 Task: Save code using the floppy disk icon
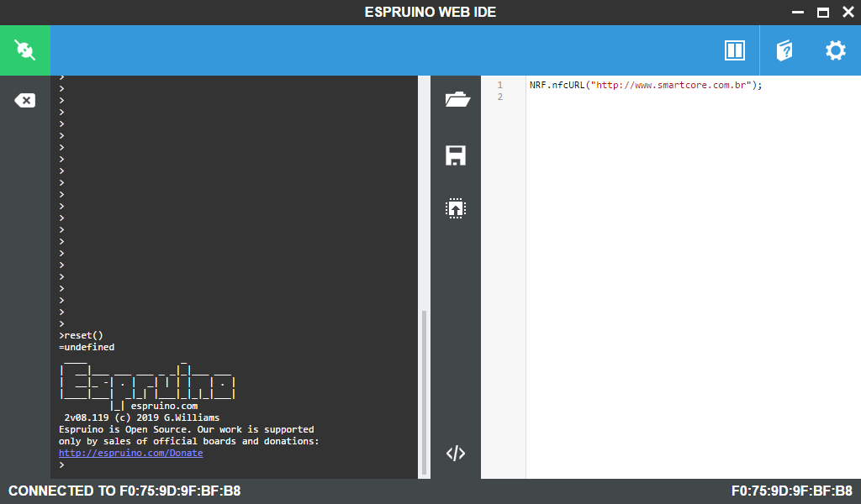(456, 155)
